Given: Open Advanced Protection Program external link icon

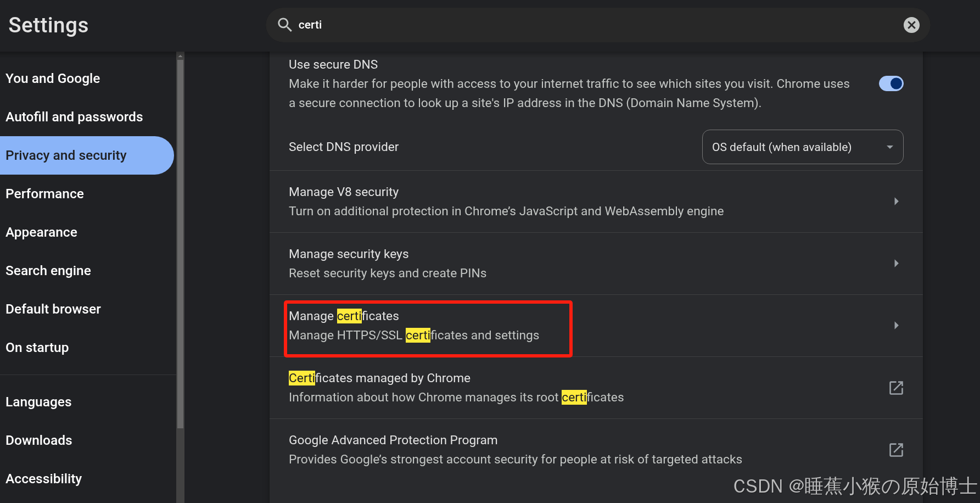Looking at the screenshot, I should (896, 450).
